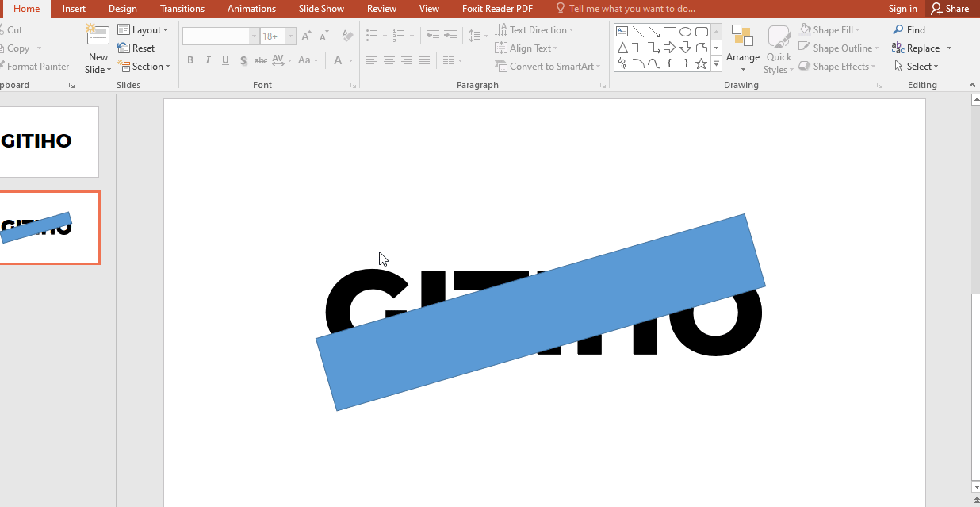980x507 pixels.
Task: Click the Clear All Formatting icon
Action: pos(346,35)
